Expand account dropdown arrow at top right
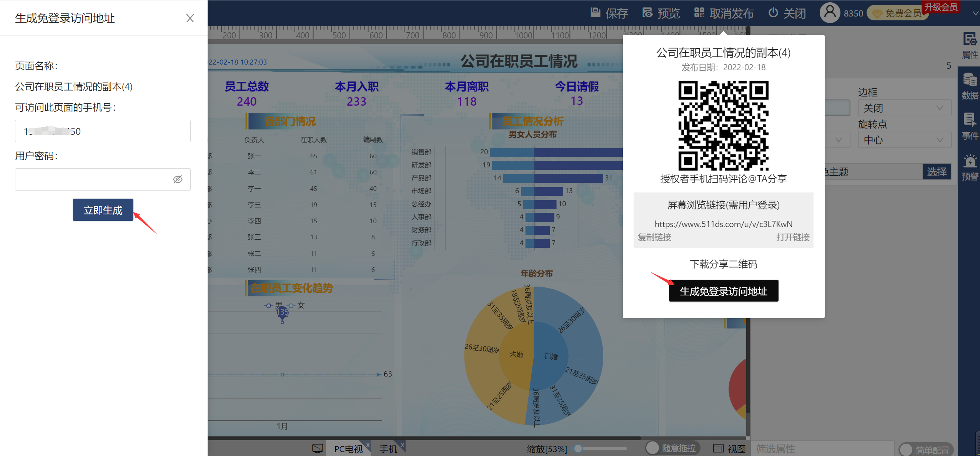This screenshot has width=980, height=456. click(975, 13)
